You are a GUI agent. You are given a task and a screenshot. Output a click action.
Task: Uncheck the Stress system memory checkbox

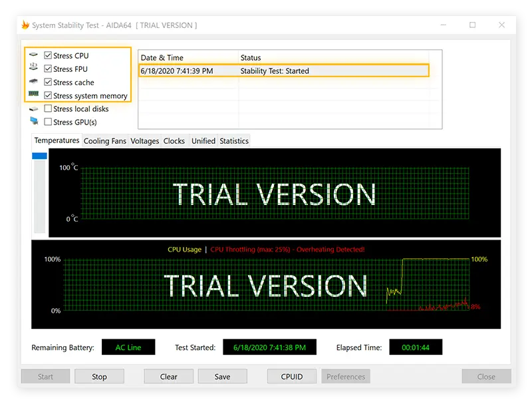[48, 95]
